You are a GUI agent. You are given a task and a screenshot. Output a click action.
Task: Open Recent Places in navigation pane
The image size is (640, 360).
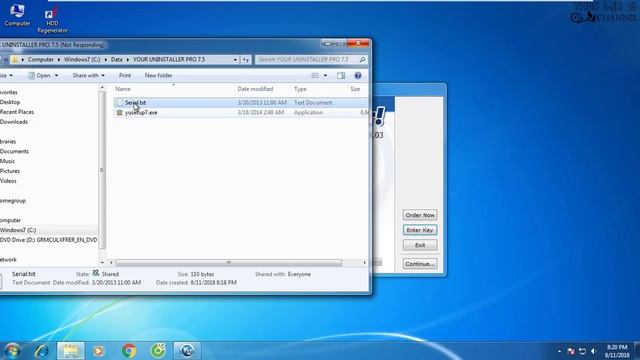(x=17, y=112)
